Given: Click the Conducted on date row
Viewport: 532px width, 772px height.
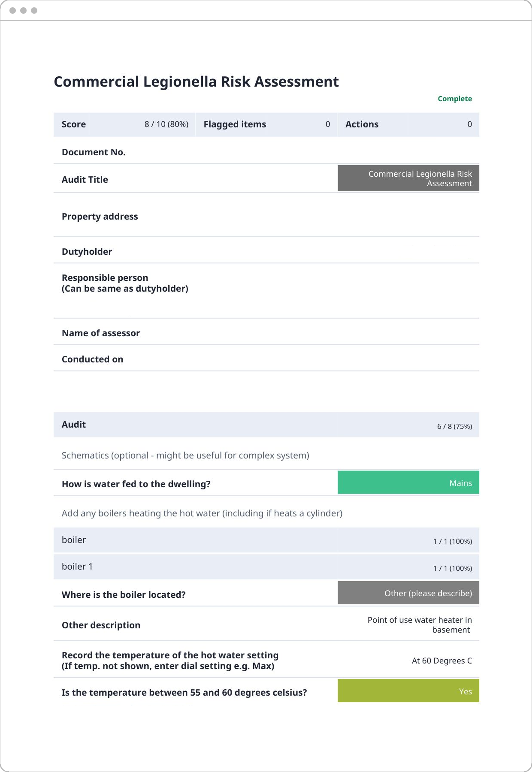Looking at the screenshot, I should click(266, 359).
